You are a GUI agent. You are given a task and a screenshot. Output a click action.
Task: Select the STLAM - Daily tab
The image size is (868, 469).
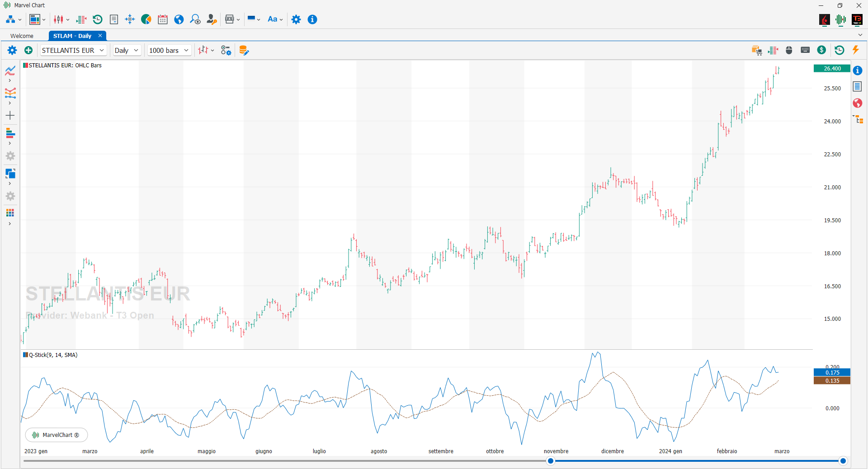72,36
